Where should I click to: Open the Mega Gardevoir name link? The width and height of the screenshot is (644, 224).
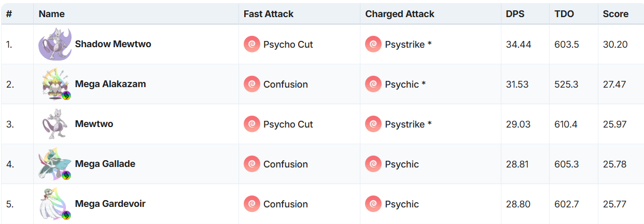[110, 204]
